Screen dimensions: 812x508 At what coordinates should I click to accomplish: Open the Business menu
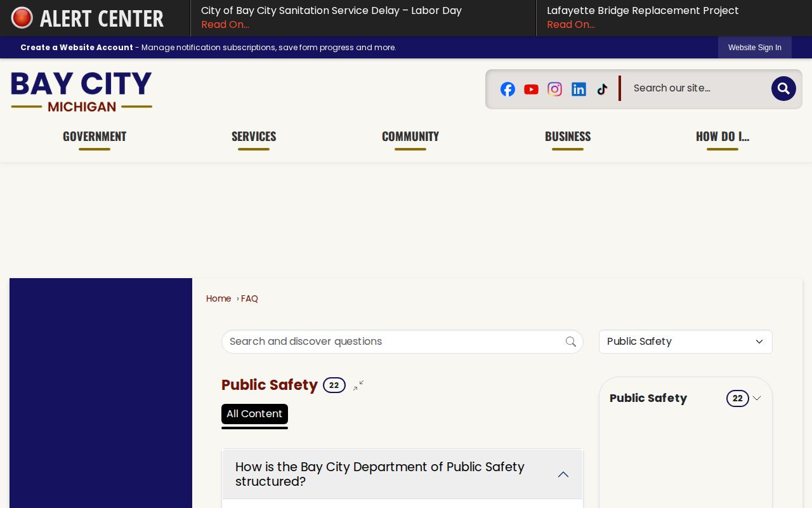tap(568, 137)
